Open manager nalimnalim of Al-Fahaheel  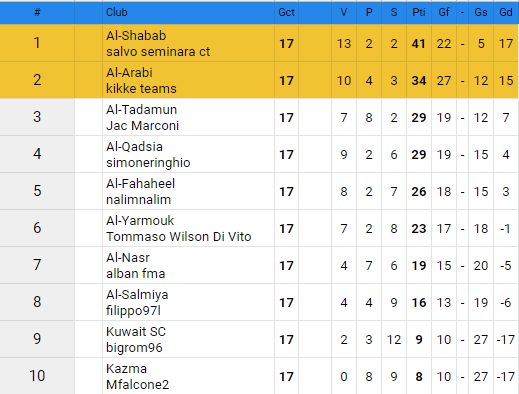coord(138,200)
